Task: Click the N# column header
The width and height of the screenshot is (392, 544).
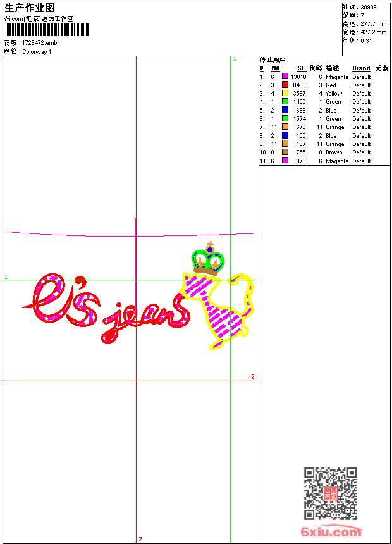Action: [276, 68]
